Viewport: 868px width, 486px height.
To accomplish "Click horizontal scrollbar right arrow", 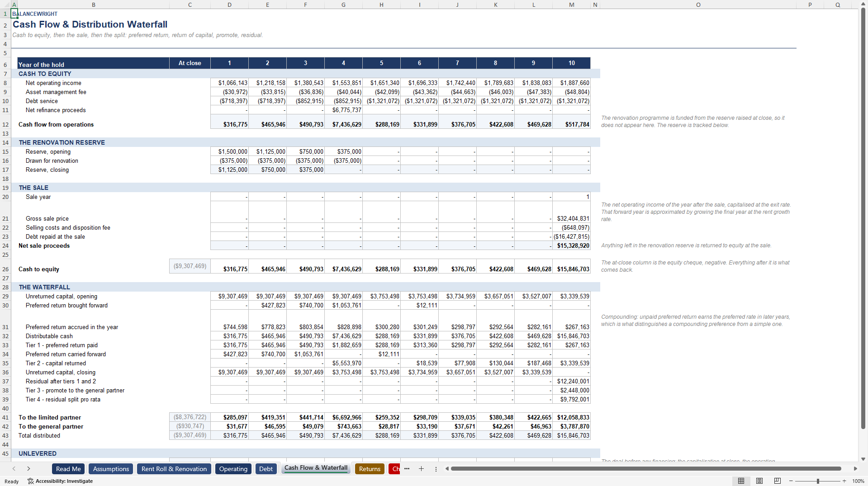I will [855, 469].
